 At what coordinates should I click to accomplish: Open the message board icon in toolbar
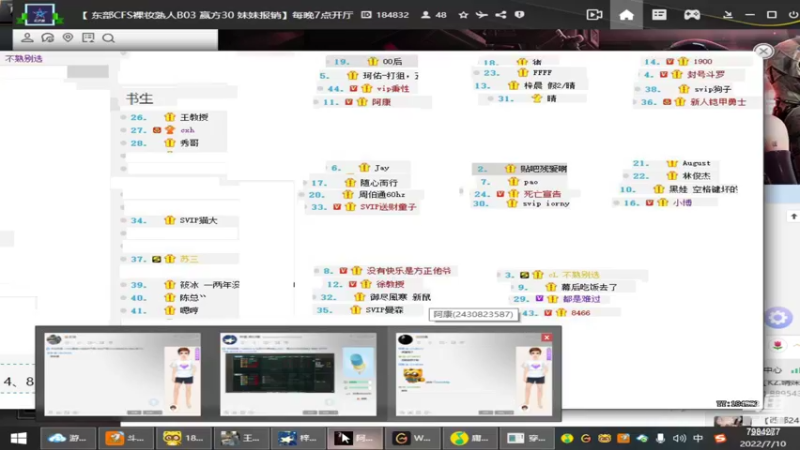tap(88, 38)
